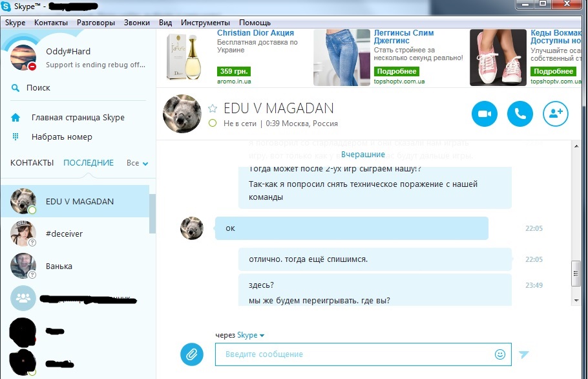Click the chat scrollbar up arrow
This screenshot has height=379, width=588.
576,146
